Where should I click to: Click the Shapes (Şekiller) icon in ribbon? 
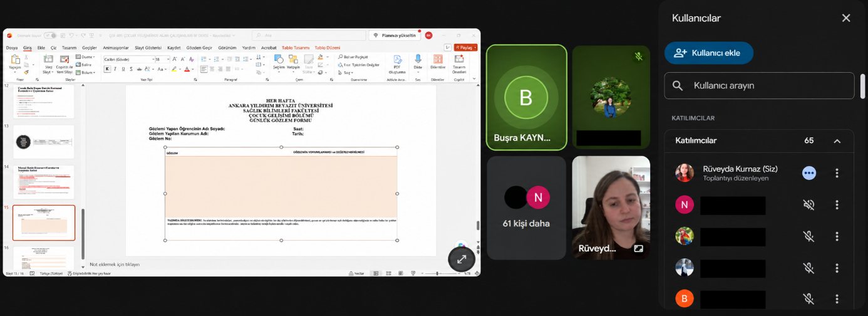[x=279, y=59]
